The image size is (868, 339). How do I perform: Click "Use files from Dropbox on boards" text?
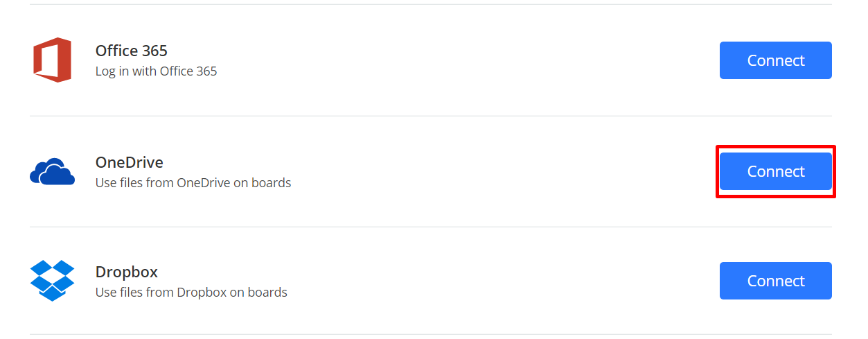(x=191, y=293)
